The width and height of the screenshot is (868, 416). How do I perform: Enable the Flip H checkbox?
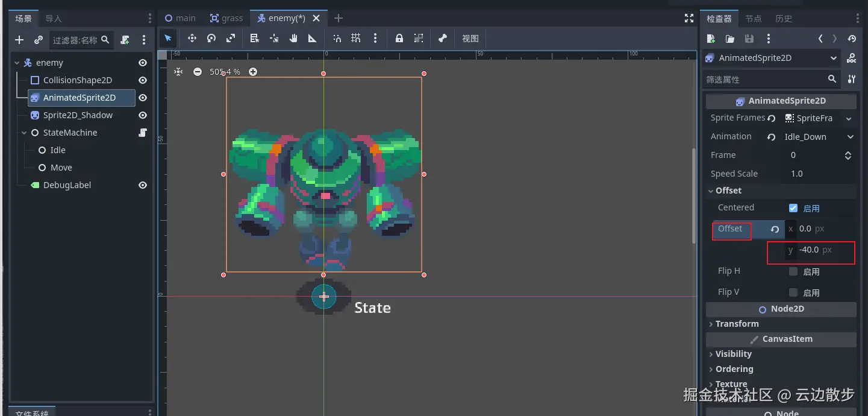pos(793,271)
